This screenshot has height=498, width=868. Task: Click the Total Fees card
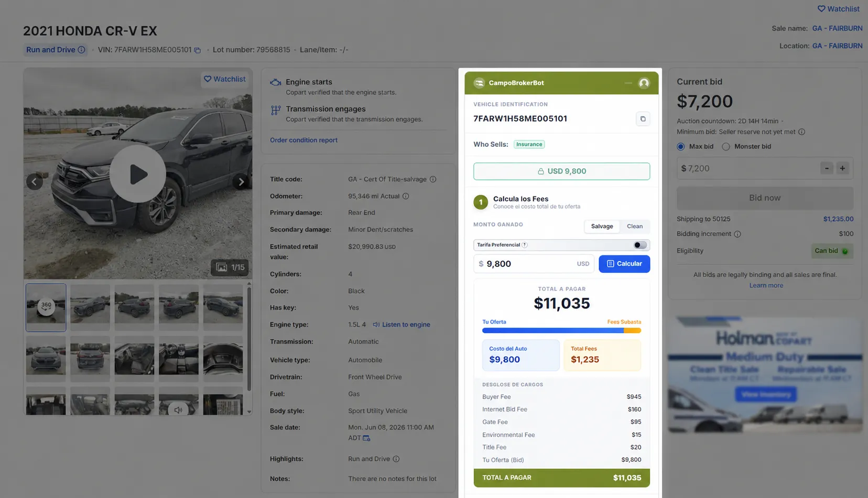click(602, 355)
